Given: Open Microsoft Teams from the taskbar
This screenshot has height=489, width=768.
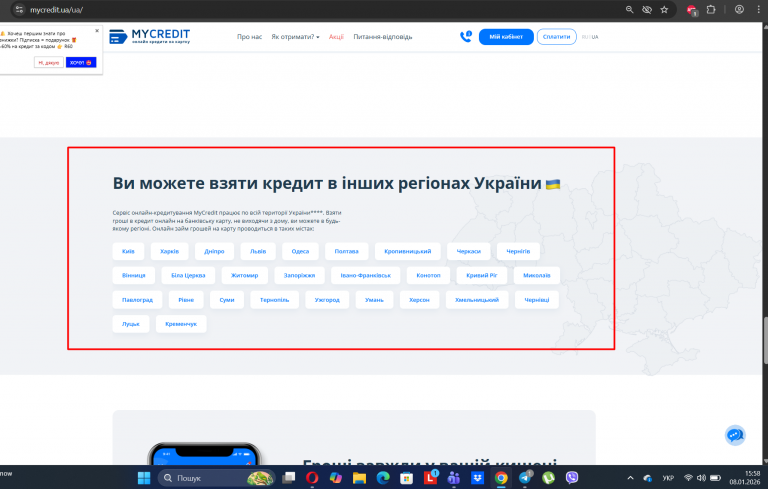Looking at the screenshot, I should [x=454, y=478].
